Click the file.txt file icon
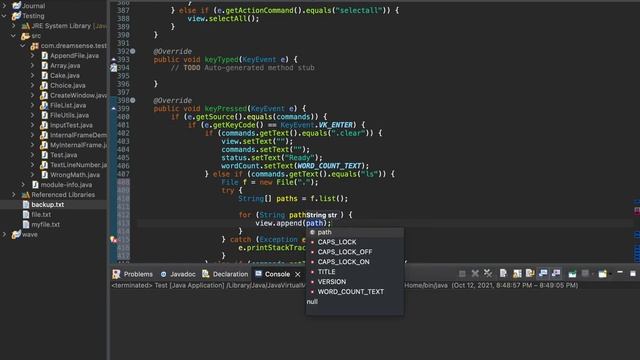Screen dimensions: 640x360 26,214
